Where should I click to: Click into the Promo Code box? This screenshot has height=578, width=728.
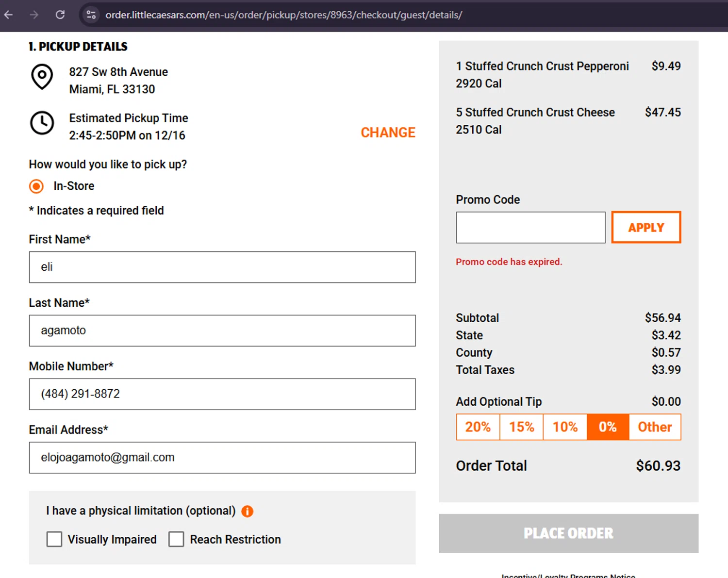530,227
